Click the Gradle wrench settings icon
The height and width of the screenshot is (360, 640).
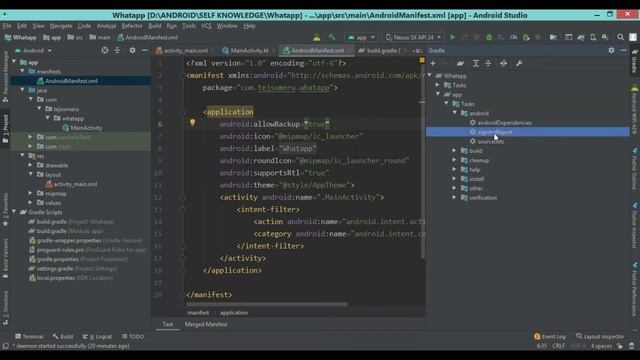[x=519, y=63]
